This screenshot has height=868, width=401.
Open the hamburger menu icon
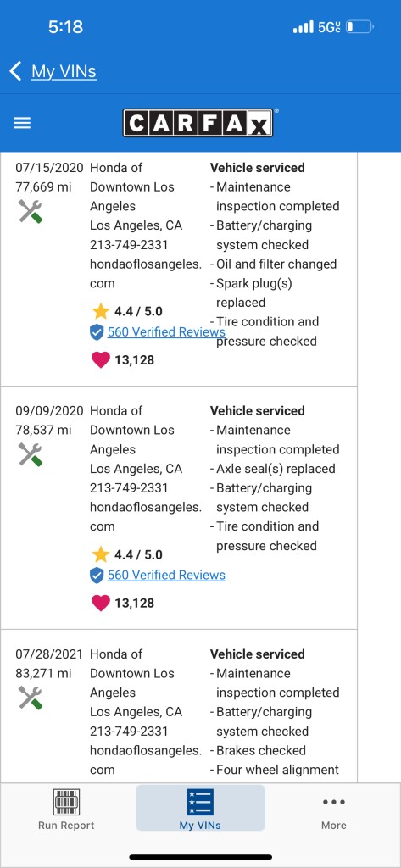(x=21, y=123)
